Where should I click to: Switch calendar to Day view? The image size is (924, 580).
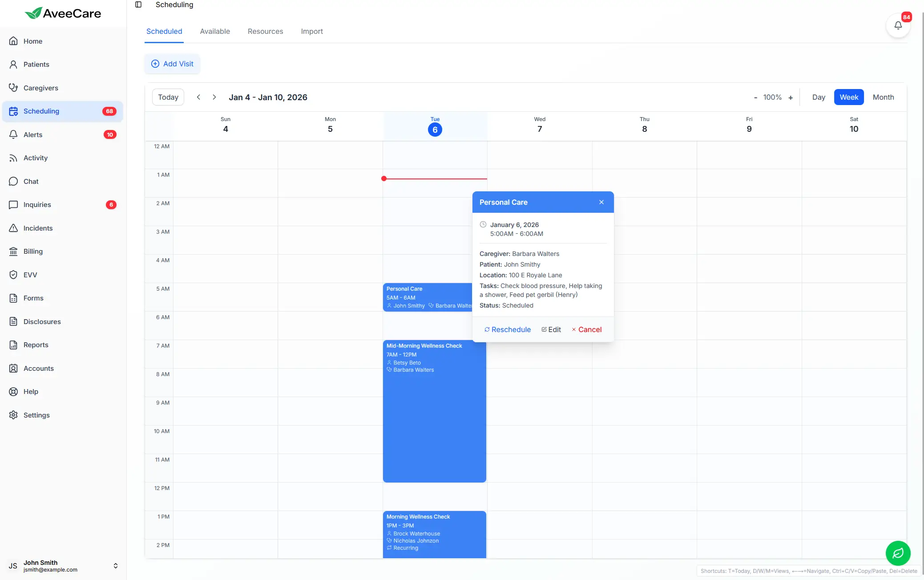(819, 97)
